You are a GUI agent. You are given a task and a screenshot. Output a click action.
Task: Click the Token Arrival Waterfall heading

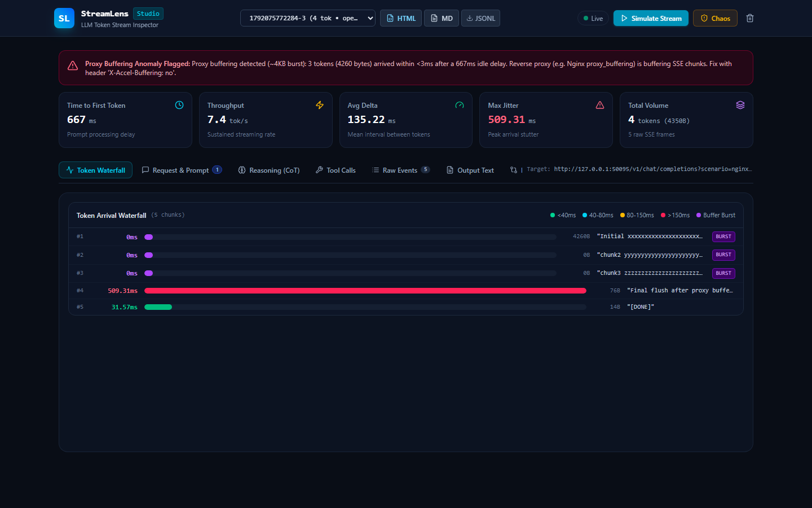pos(112,215)
